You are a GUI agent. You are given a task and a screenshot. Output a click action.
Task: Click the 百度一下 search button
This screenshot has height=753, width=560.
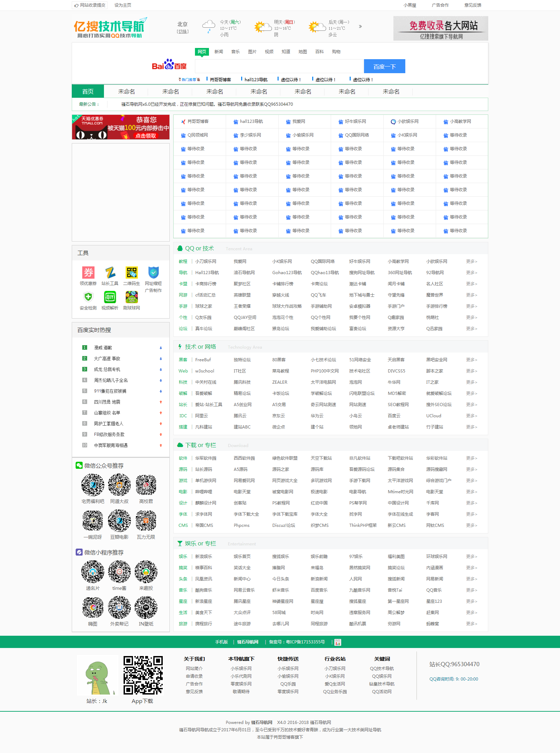(385, 66)
